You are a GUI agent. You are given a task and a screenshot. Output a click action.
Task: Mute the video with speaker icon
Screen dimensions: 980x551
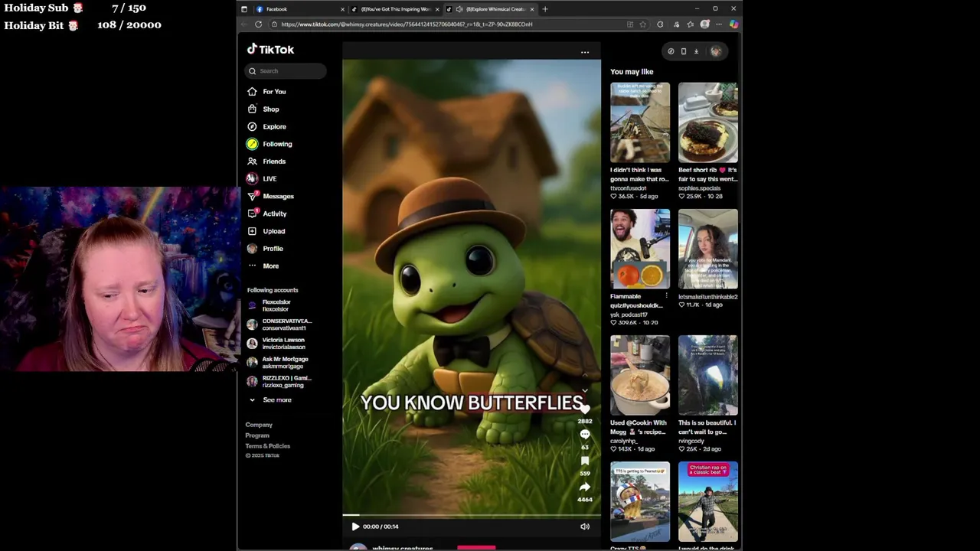(585, 527)
